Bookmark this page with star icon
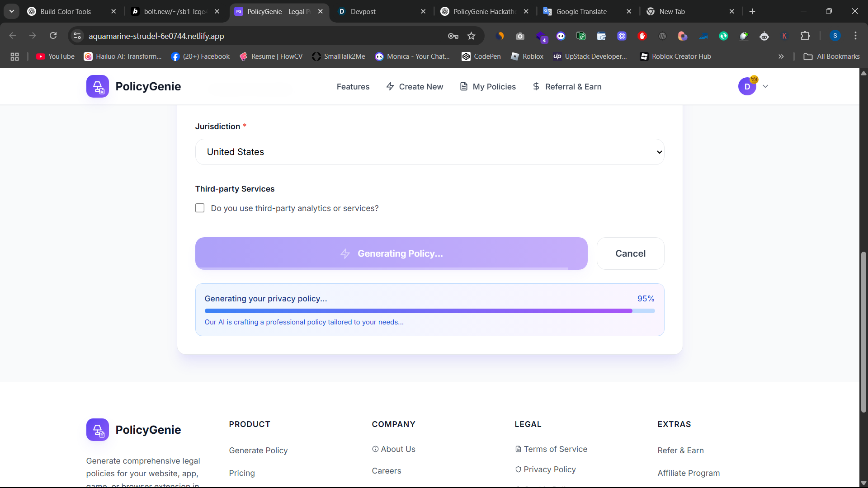The image size is (868, 488). [x=471, y=36]
